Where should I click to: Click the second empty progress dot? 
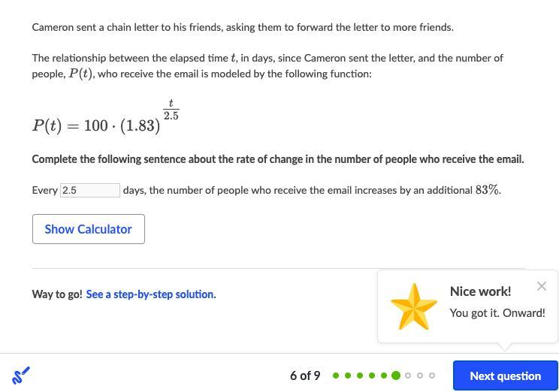click(420, 375)
